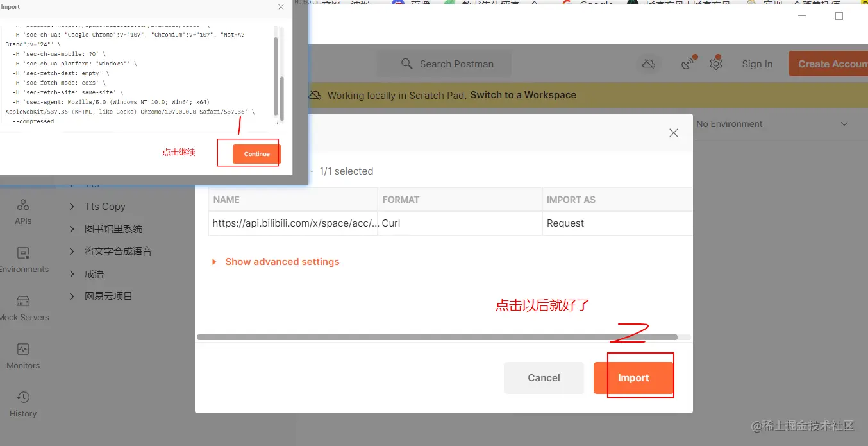
Task: Open the Environments sidebar section
Action: pyautogui.click(x=23, y=260)
